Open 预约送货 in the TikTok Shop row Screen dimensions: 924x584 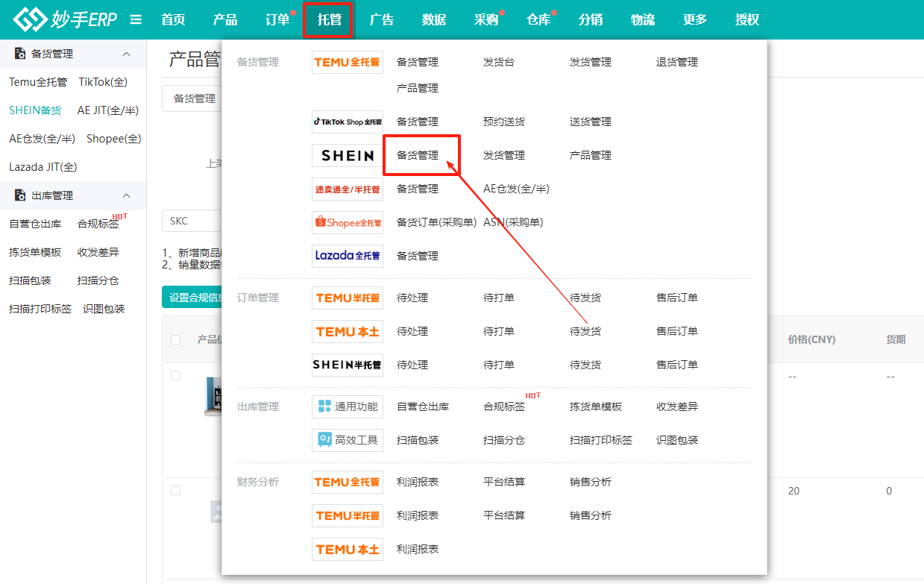point(504,122)
